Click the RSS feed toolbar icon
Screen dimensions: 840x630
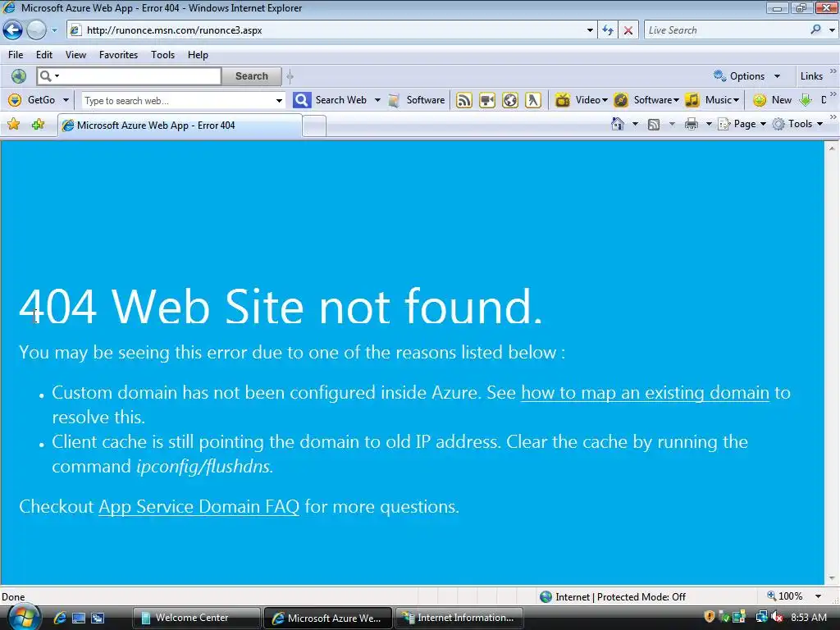click(x=464, y=100)
